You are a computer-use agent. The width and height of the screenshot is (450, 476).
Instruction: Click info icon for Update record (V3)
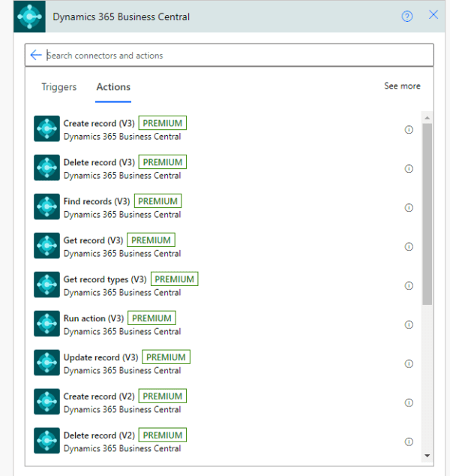(409, 363)
